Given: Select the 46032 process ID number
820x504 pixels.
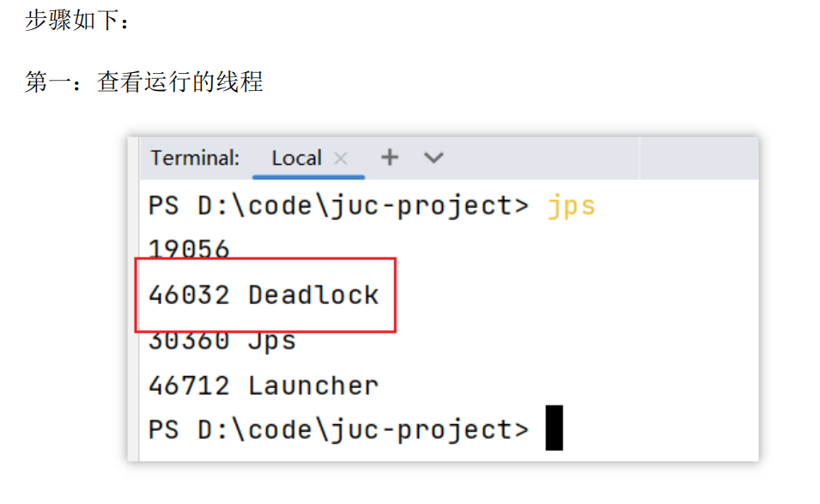Looking at the screenshot, I should pyautogui.click(x=189, y=295).
